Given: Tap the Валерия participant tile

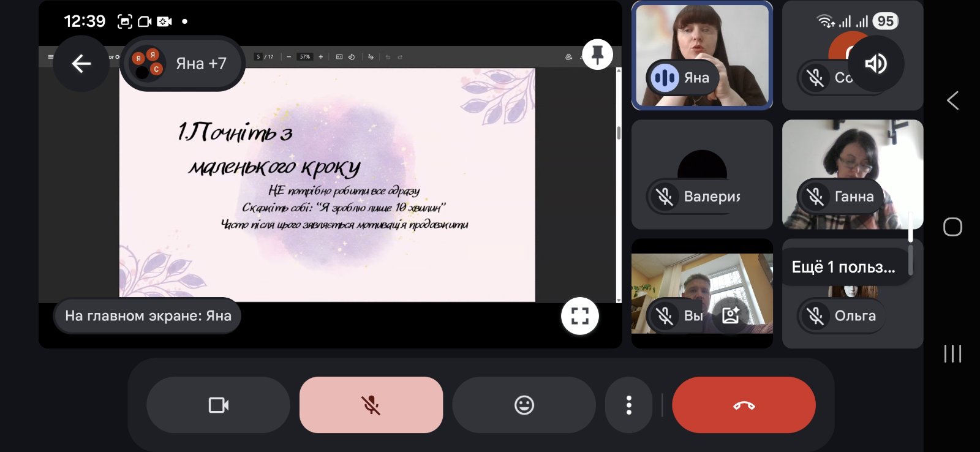Looking at the screenshot, I should point(702,175).
